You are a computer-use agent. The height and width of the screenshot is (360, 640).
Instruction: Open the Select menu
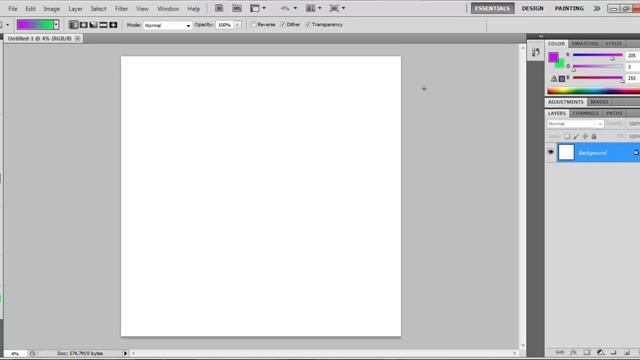tap(98, 9)
